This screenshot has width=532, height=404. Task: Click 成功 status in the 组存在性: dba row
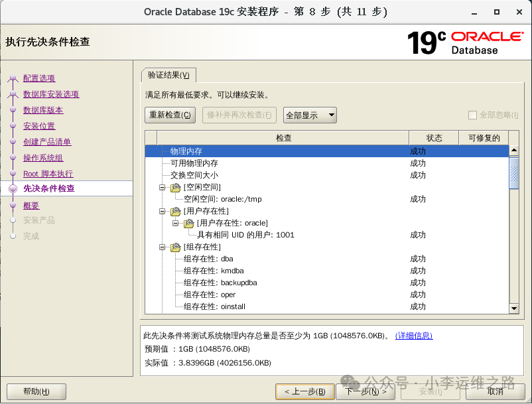point(418,259)
